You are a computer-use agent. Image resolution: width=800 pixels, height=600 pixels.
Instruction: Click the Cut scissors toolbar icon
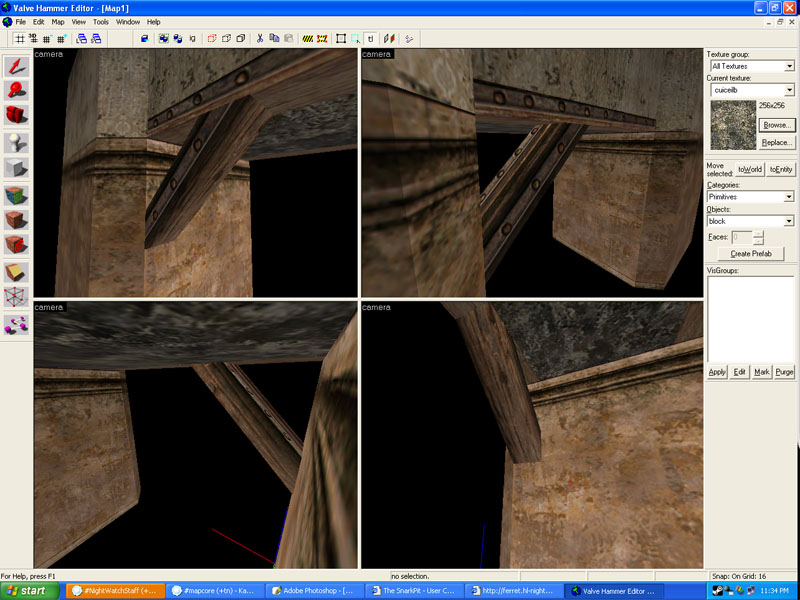point(260,39)
